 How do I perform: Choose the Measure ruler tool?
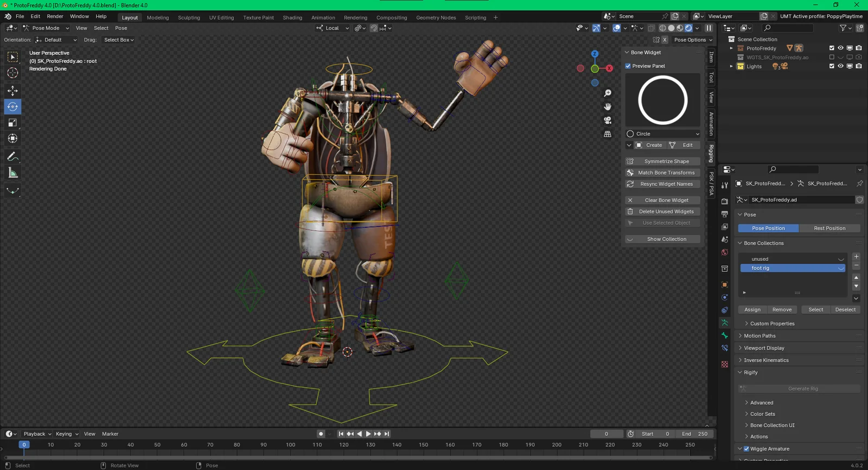coord(12,173)
